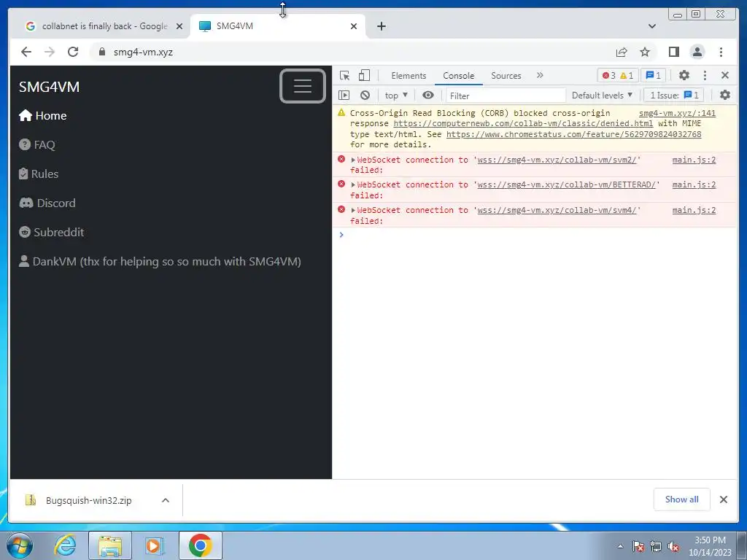The height and width of the screenshot is (560, 747).
Task: Switch to the Elements tab
Action: (409, 76)
